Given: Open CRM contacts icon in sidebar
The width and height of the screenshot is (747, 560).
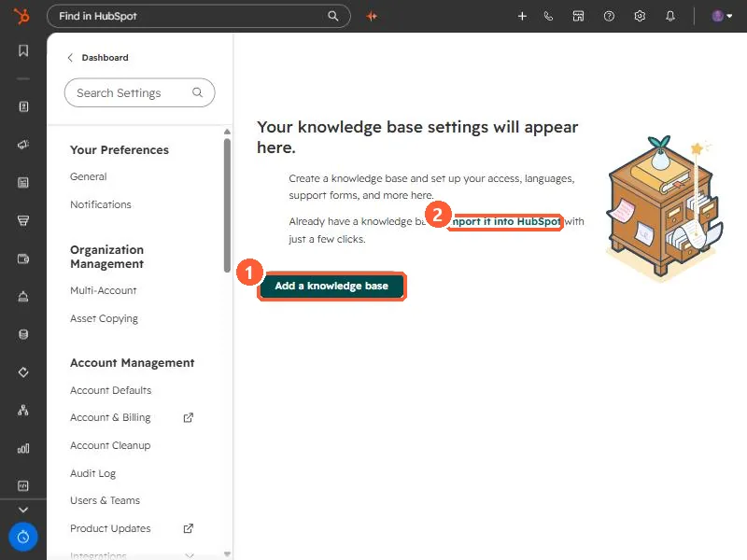Looking at the screenshot, I should tap(22, 106).
